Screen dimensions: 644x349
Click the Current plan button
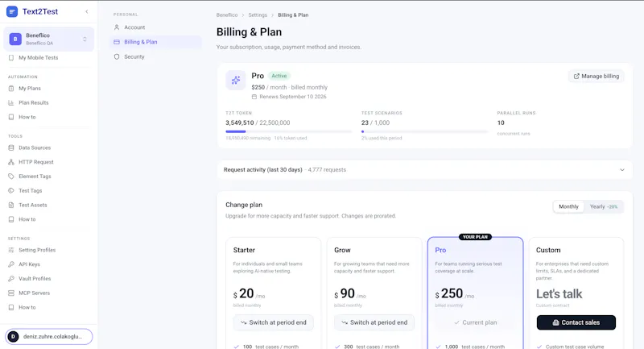click(475, 322)
